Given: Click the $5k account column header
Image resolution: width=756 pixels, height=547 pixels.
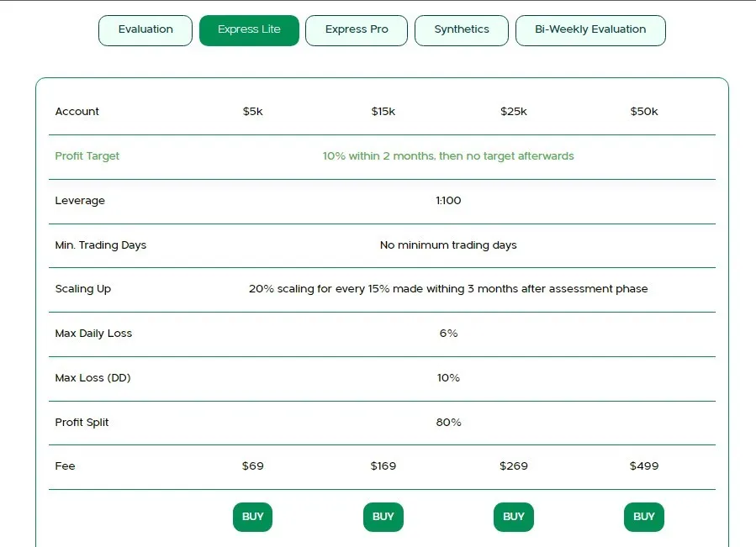Looking at the screenshot, I should tap(252, 111).
